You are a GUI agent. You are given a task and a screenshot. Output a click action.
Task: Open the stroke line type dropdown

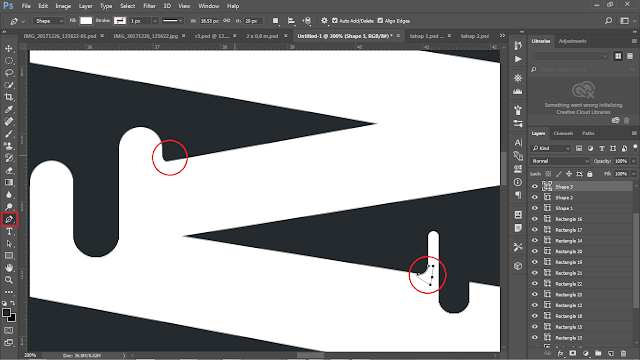(172, 21)
